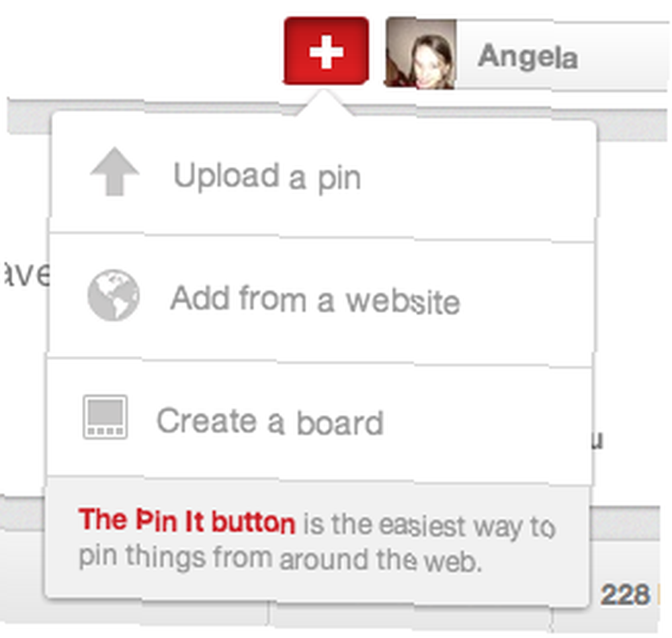Click the red plus add button
This screenshot has width=672, height=638.
pos(326,51)
